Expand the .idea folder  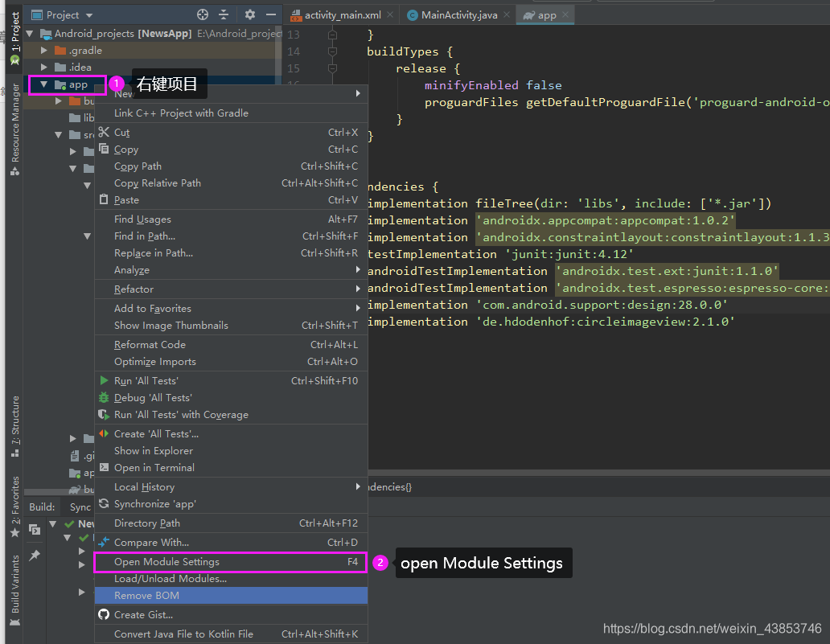point(44,68)
